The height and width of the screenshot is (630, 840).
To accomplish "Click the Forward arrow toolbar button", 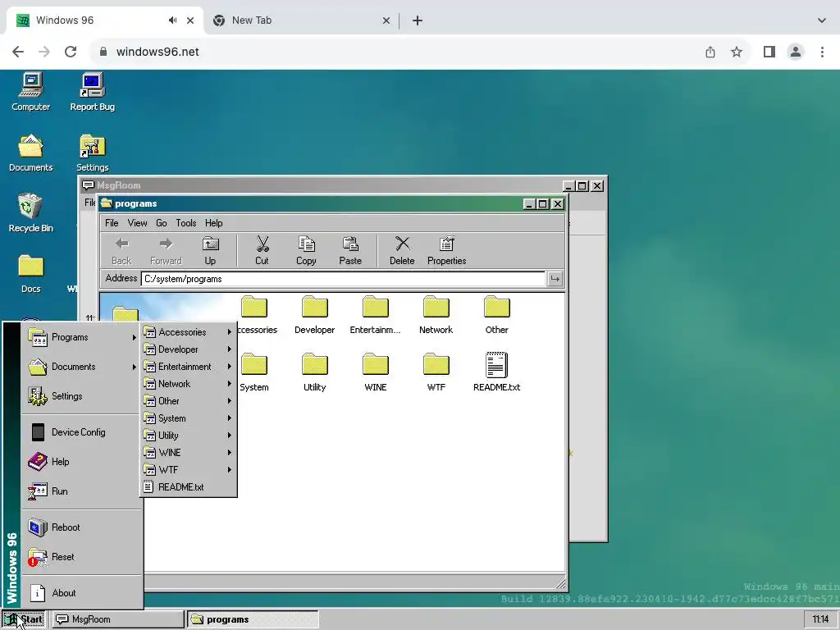I will 166,251.
